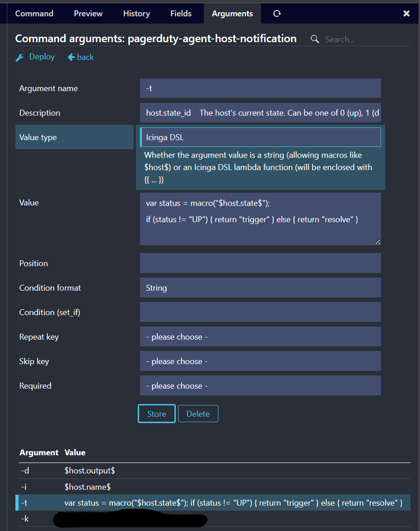Click the back link

click(85, 57)
